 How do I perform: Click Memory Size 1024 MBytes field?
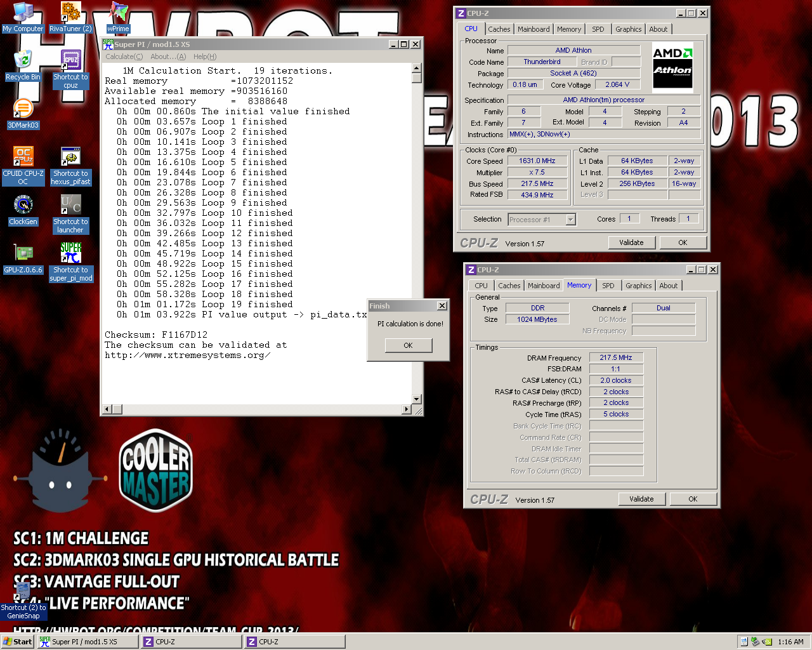pyautogui.click(x=537, y=319)
